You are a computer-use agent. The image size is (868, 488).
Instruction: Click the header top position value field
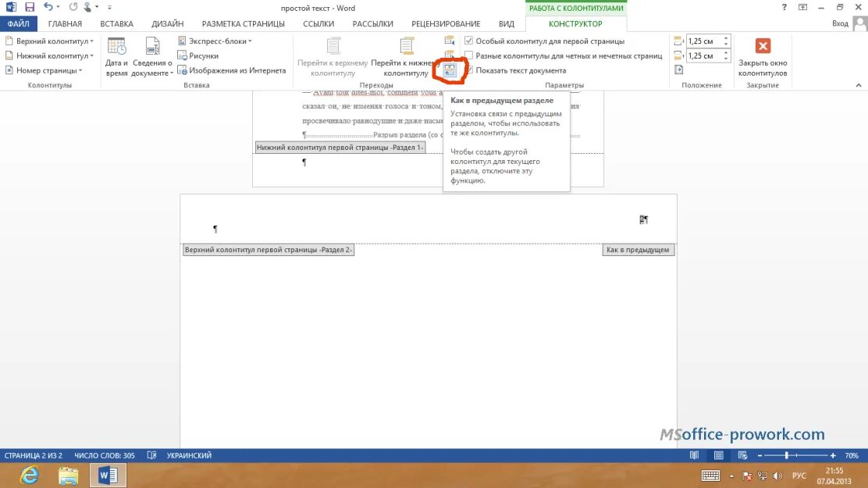click(x=703, y=41)
